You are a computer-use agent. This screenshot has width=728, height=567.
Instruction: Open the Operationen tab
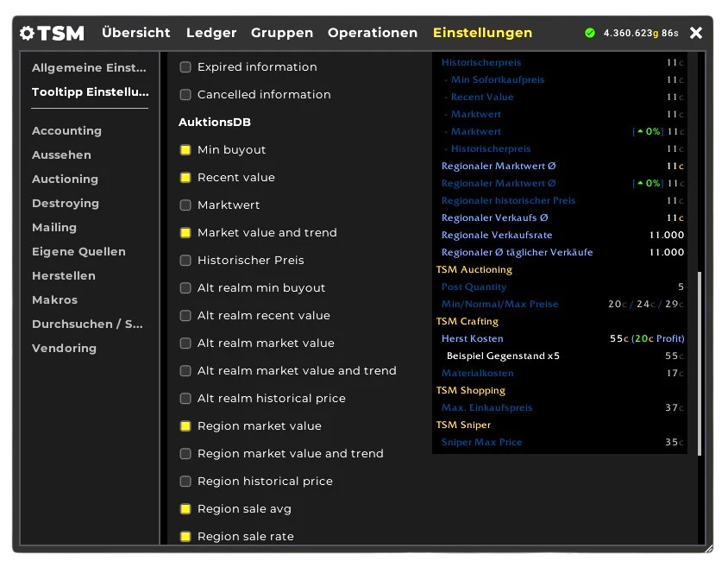373,33
